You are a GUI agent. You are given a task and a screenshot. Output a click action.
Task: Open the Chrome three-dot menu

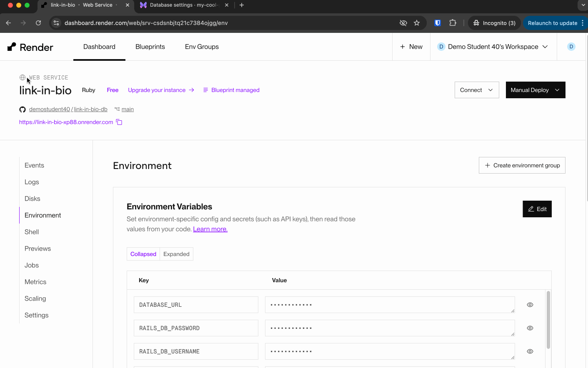coord(583,23)
